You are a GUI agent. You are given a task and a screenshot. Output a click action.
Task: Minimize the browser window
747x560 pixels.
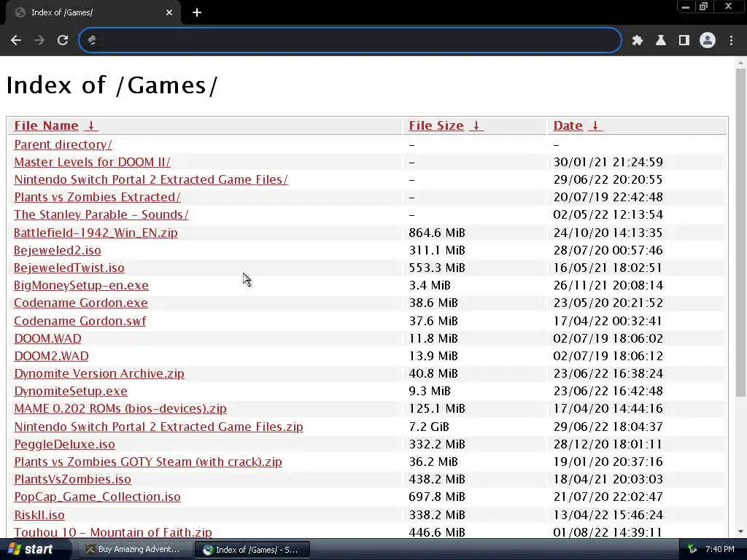click(x=686, y=7)
